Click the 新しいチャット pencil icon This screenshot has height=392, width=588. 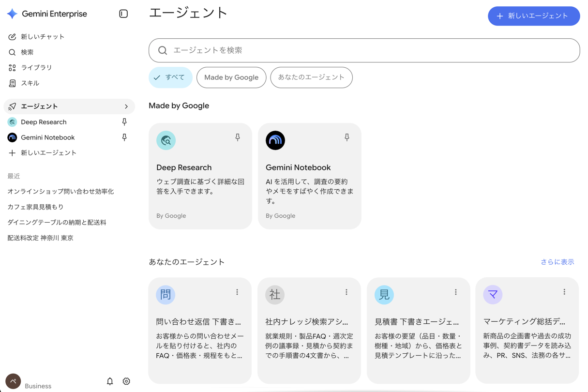pos(12,37)
